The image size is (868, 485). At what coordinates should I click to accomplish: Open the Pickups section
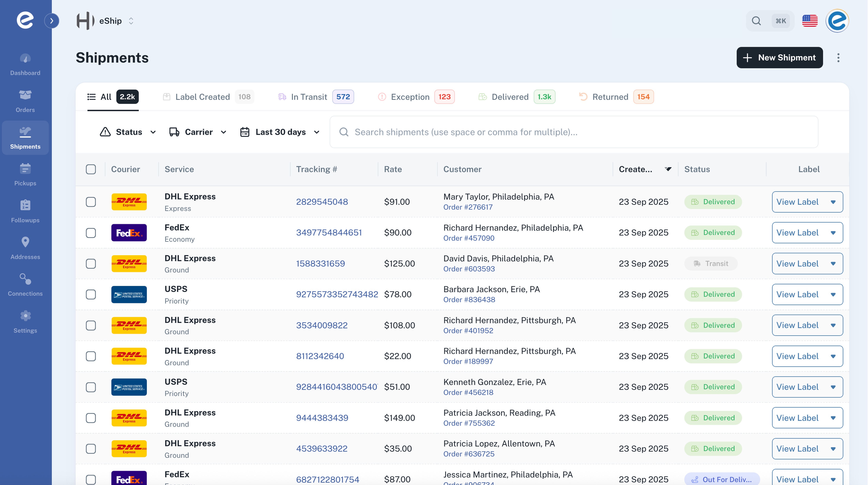[25, 174]
